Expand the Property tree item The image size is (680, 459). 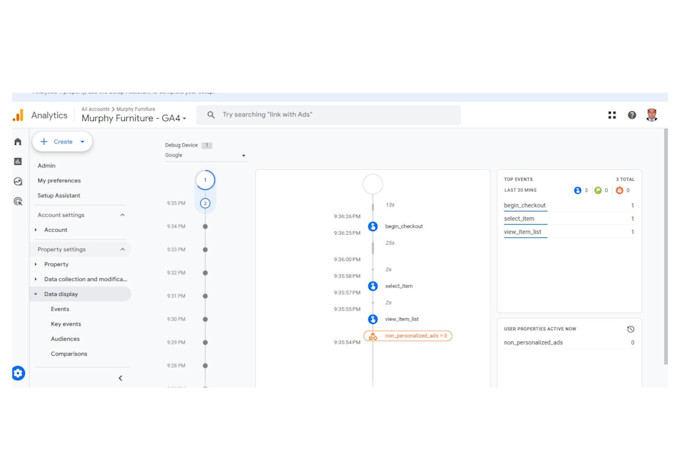(36, 264)
